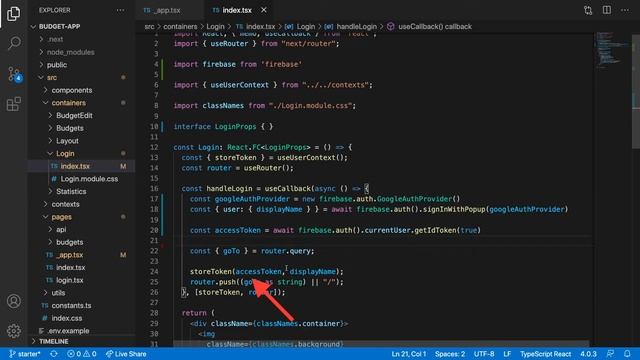Open login.tsx file
Screen dimensions: 640x360
pyautogui.click(x=82, y=280)
